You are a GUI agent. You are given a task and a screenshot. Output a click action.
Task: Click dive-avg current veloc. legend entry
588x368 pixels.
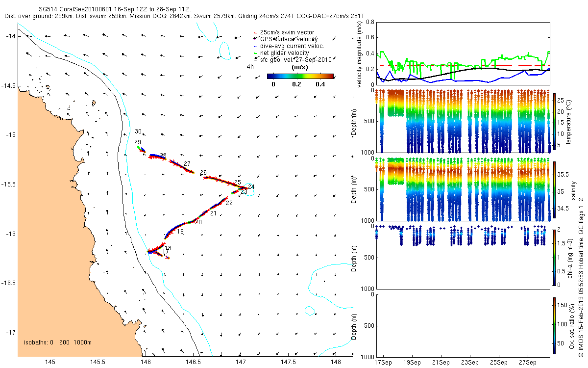[x=288, y=46]
